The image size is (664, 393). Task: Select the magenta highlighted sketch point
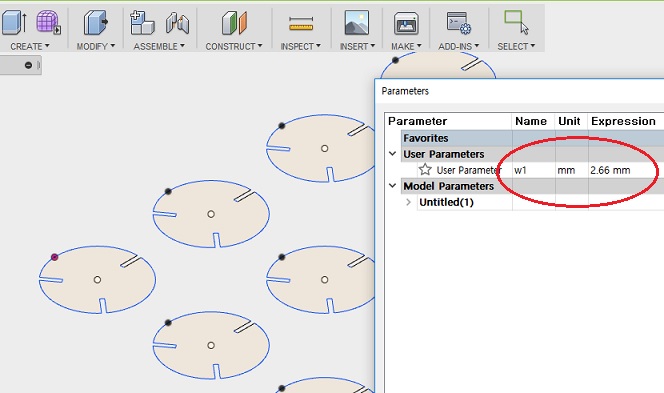point(55,257)
